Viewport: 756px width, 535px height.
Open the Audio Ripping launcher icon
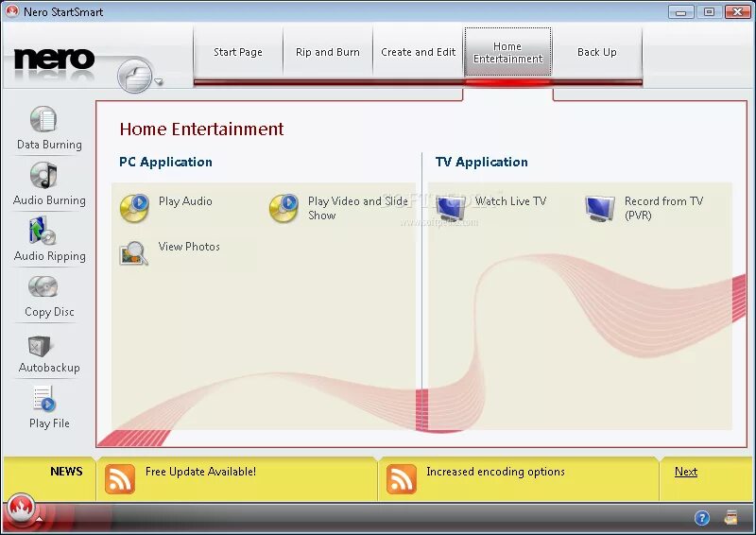click(x=43, y=231)
